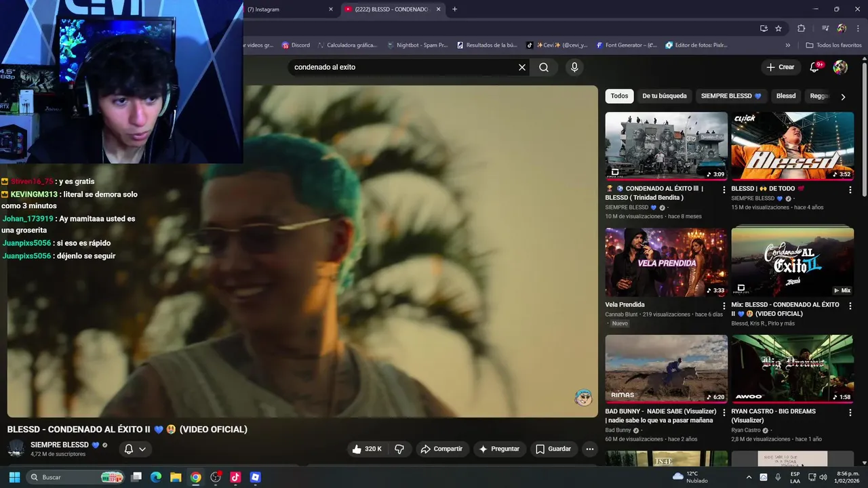Click taskbar Buscar search box
The width and height of the screenshot is (868, 488).
[x=75, y=477]
